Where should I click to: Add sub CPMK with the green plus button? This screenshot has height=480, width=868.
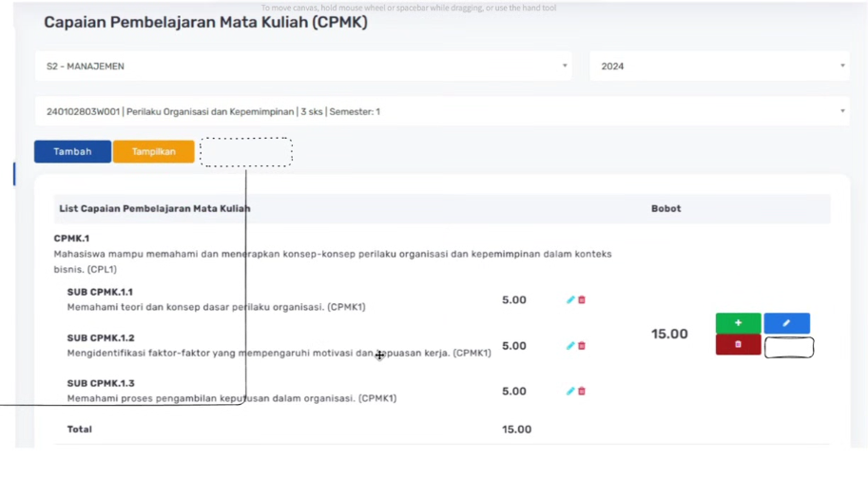point(738,323)
